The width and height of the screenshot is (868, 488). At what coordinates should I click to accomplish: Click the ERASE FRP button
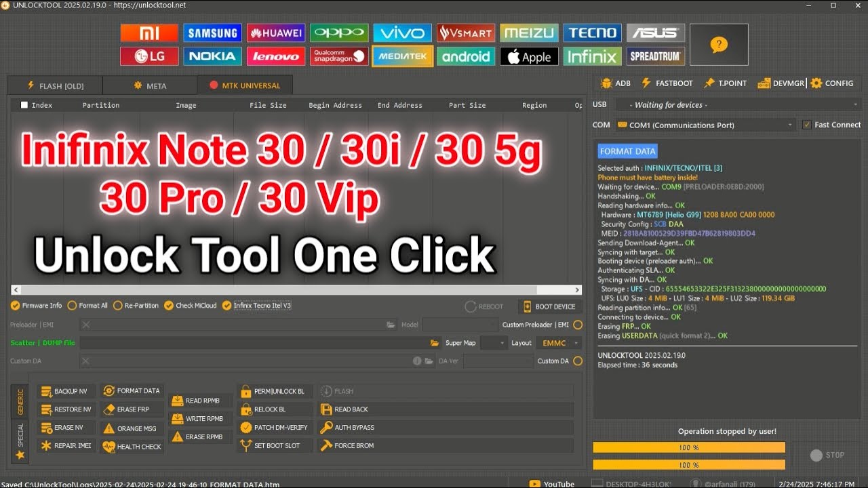[132, 409]
